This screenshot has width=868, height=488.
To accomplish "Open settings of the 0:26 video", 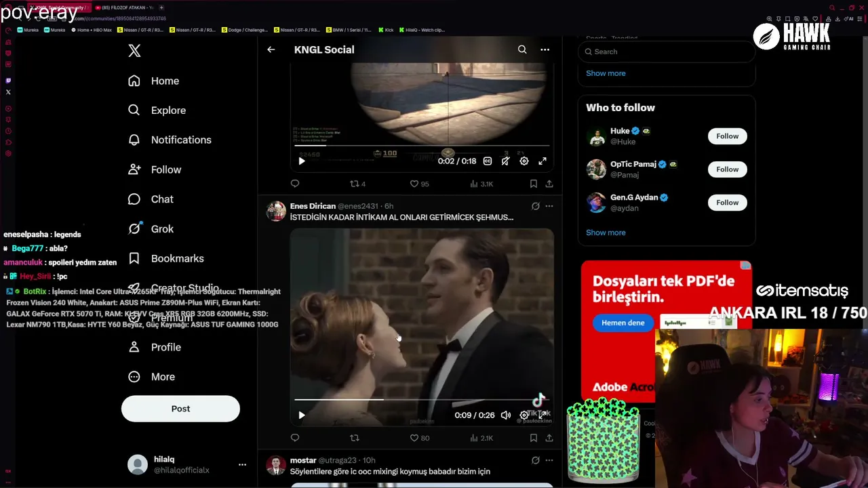I will coord(524,415).
